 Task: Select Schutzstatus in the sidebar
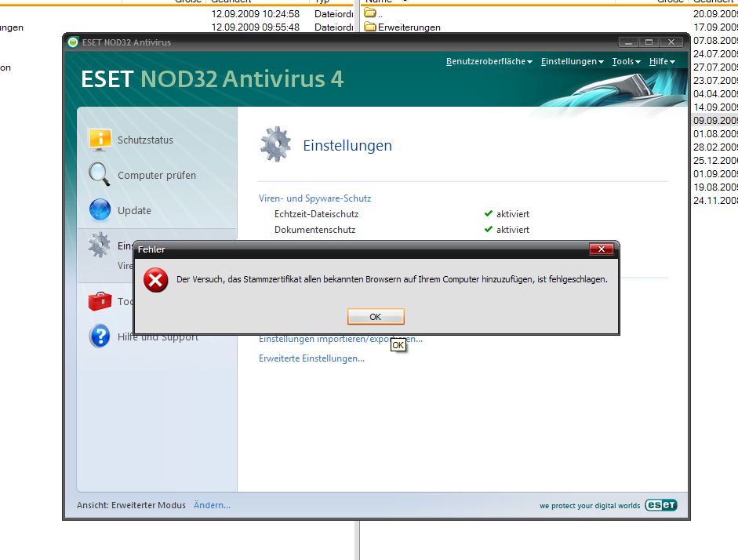[x=145, y=140]
